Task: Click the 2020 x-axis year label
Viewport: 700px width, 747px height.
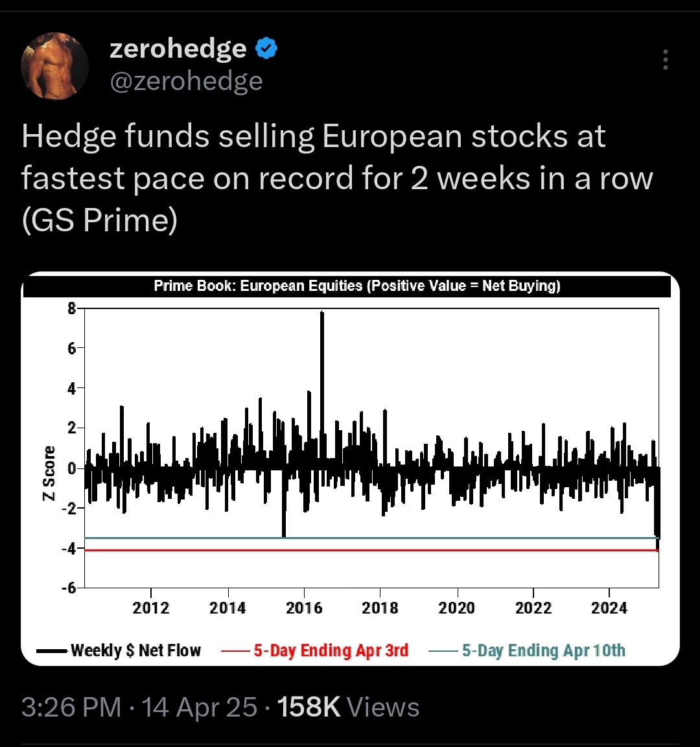Action: (456, 608)
